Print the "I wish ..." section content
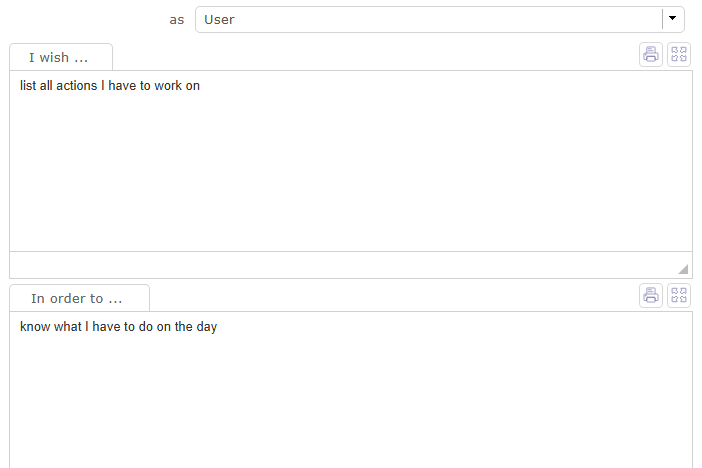Screen dimensions: 702x468 pyautogui.click(x=651, y=55)
